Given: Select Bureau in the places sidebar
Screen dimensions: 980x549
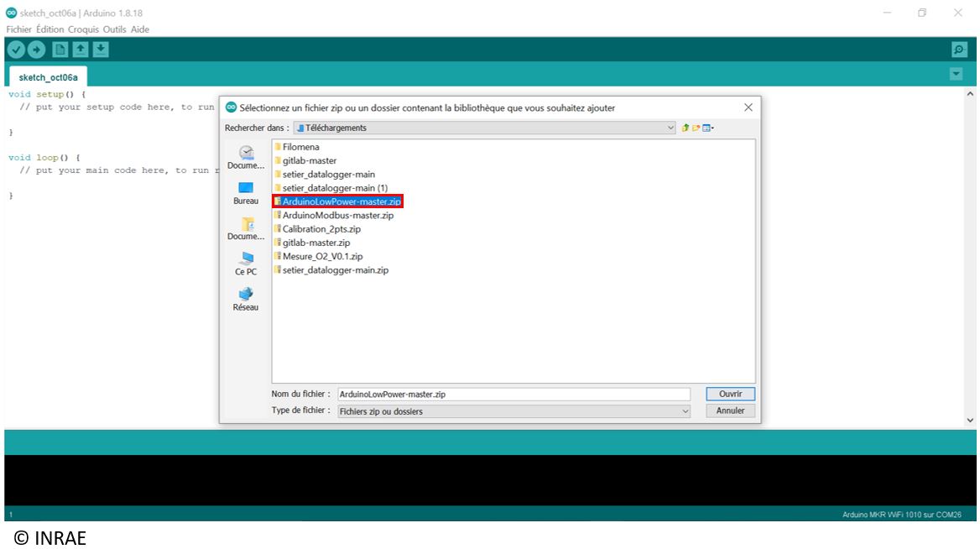Looking at the screenshot, I should pyautogui.click(x=246, y=192).
